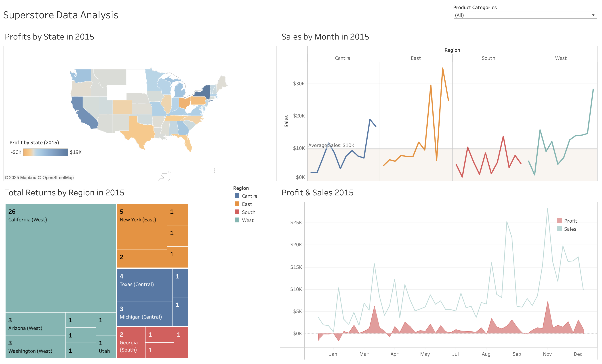Click the Georgia (South) treemap tile
The image size is (602, 364).
click(x=131, y=343)
